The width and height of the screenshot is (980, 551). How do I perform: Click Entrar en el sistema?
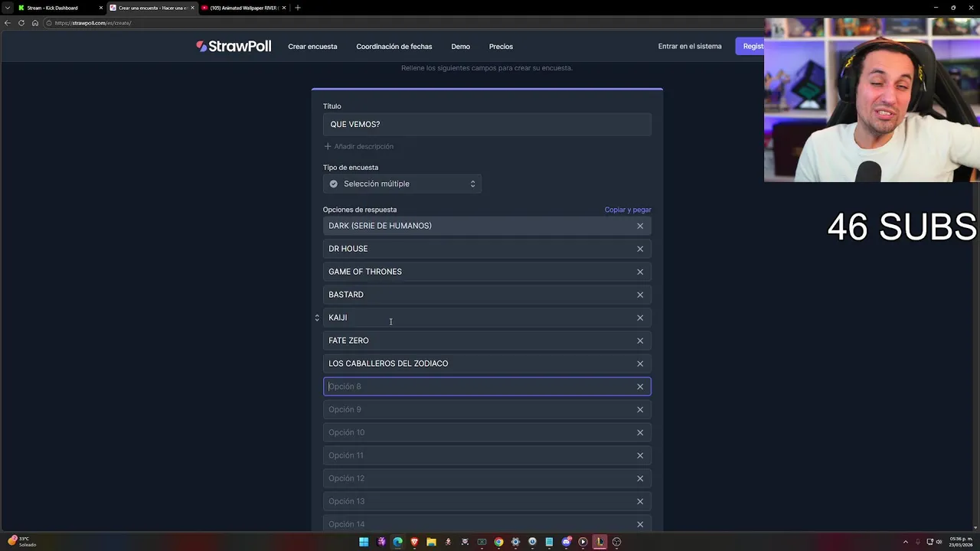(x=690, y=46)
